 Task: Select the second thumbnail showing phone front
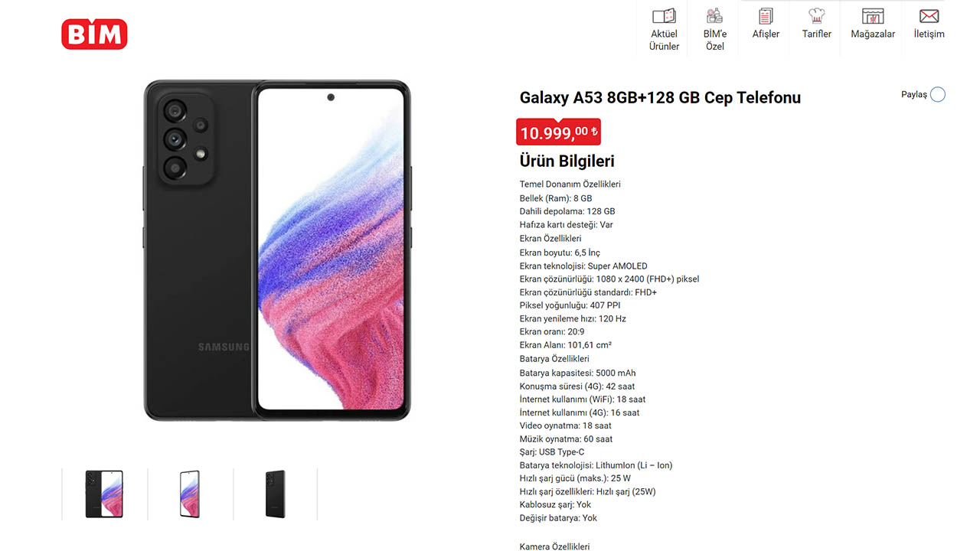coord(190,494)
